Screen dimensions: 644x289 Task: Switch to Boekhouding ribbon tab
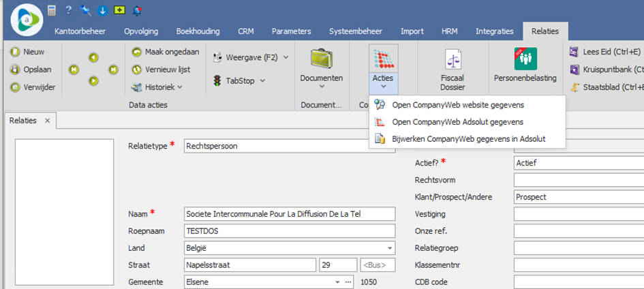(198, 31)
